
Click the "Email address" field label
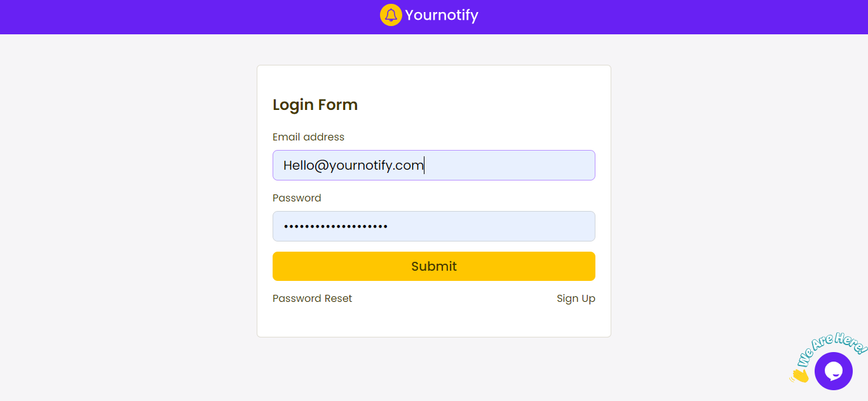coord(308,137)
